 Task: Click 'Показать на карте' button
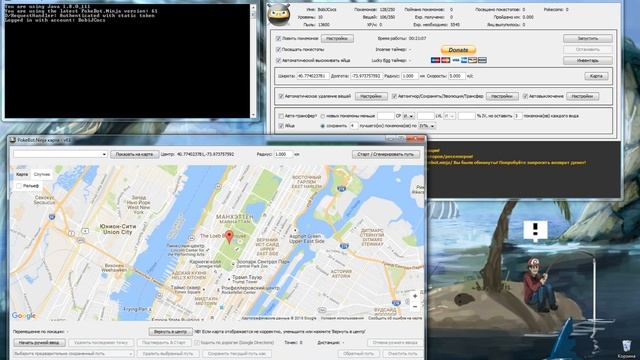(134, 154)
